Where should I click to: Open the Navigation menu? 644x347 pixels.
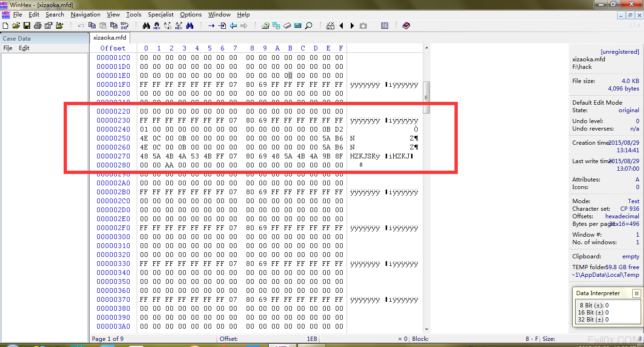(85, 15)
